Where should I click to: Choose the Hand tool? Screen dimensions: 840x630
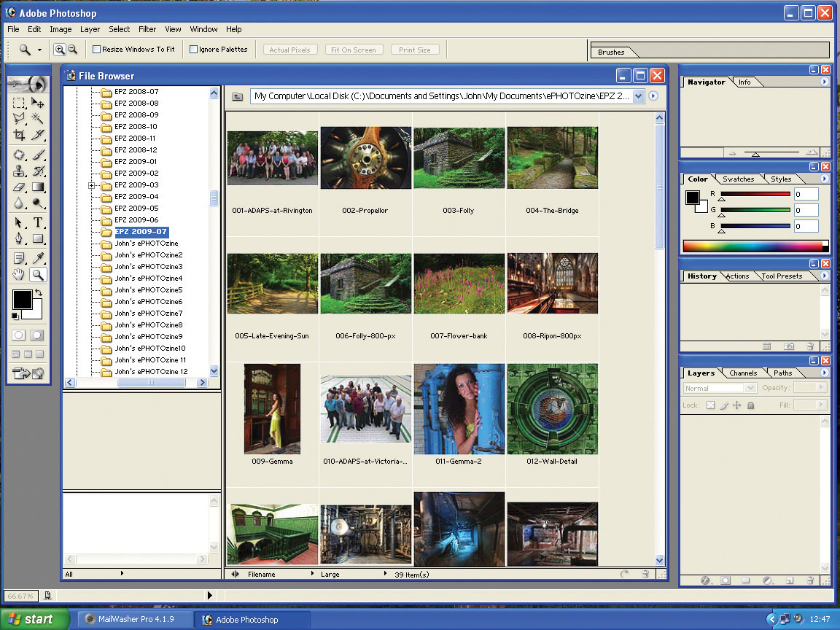pos(20,275)
